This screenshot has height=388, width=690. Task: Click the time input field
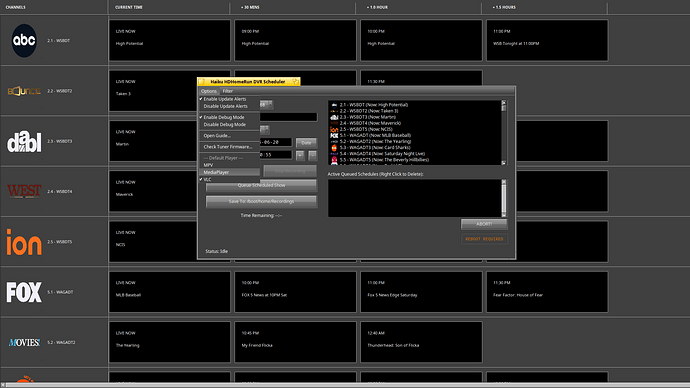coord(276,155)
